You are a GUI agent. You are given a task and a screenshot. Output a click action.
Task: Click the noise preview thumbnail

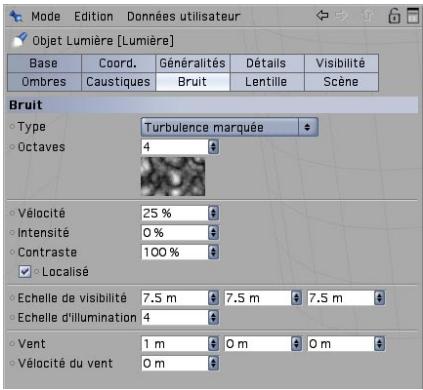point(173,176)
